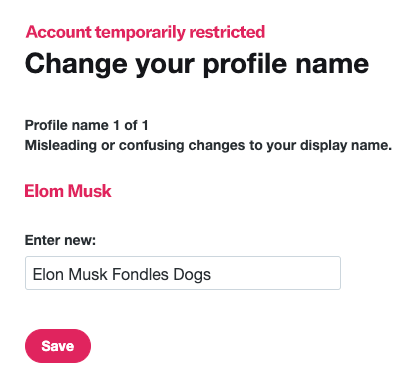Click the word 'name' in the main title
Image resolution: width=416 pixels, height=388 pixels.
[332, 64]
